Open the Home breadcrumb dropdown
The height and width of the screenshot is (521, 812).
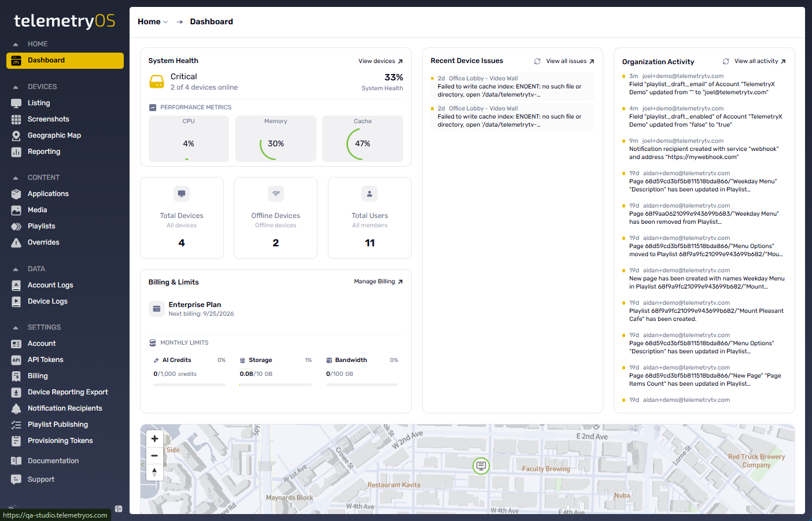point(153,22)
